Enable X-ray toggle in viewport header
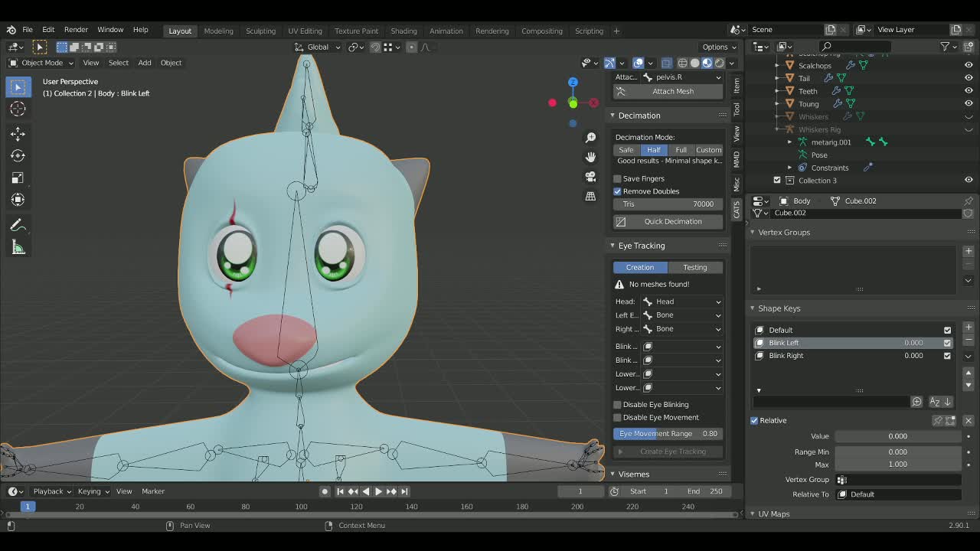Image resolution: width=980 pixels, height=551 pixels. [x=666, y=63]
